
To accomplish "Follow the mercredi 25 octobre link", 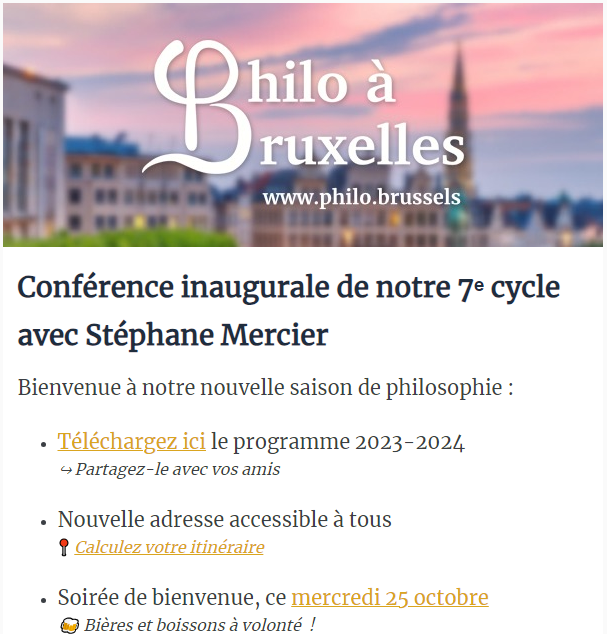I will (390, 597).
